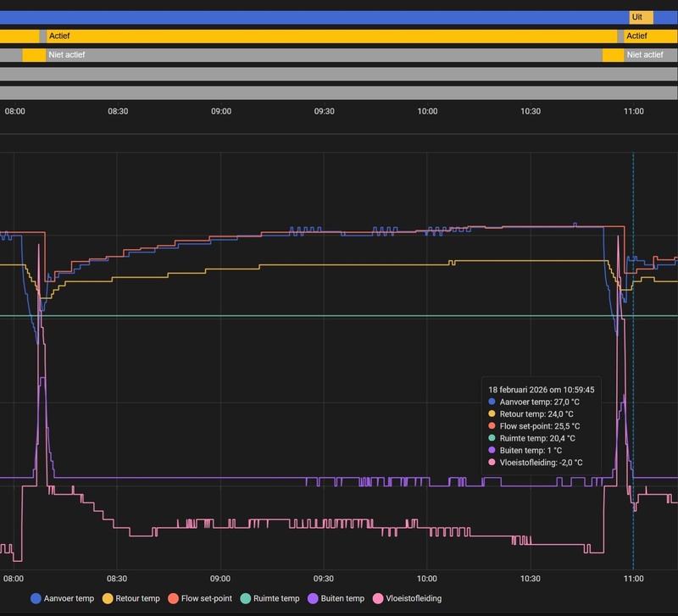Click the long blue state bar in top row
678x616 pixels.
point(314,17)
